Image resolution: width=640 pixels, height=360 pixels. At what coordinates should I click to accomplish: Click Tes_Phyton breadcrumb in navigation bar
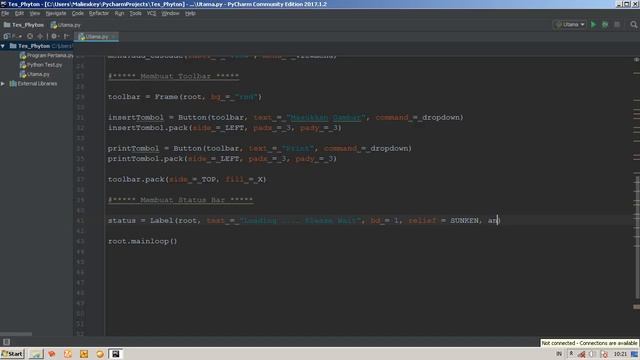click(x=24, y=25)
